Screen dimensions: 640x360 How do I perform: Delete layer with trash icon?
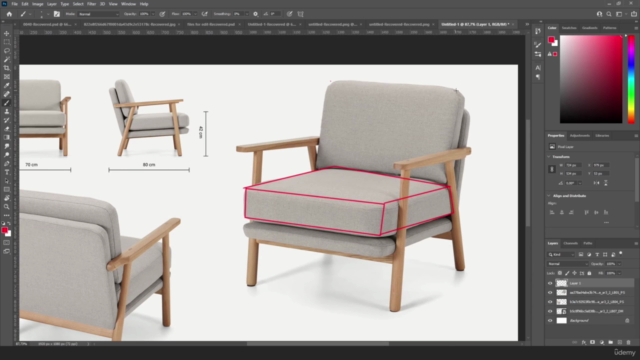click(x=629, y=342)
